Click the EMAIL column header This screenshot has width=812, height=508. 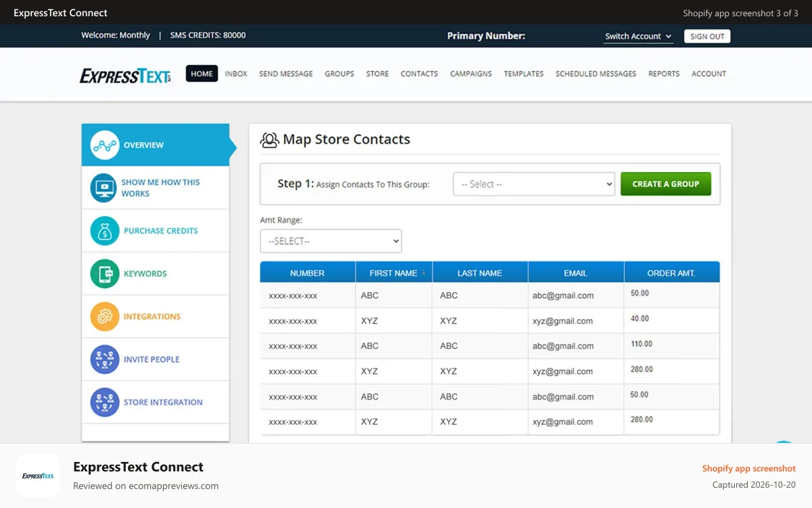[x=576, y=273]
